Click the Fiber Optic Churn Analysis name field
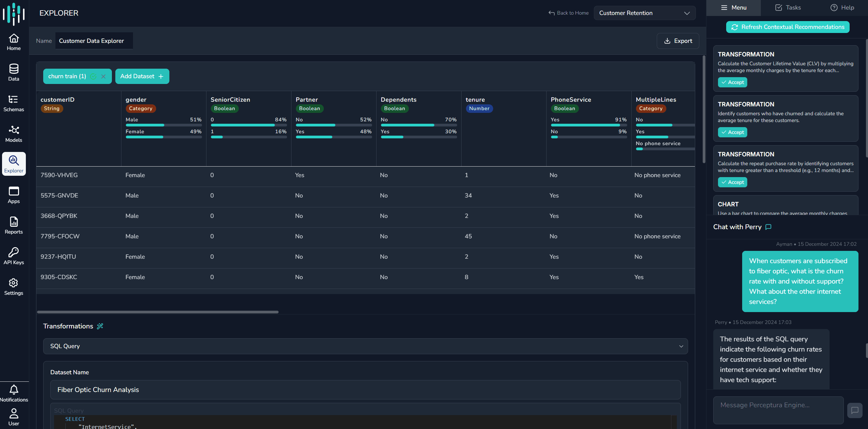The width and height of the screenshot is (868, 429). pyautogui.click(x=365, y=390)
